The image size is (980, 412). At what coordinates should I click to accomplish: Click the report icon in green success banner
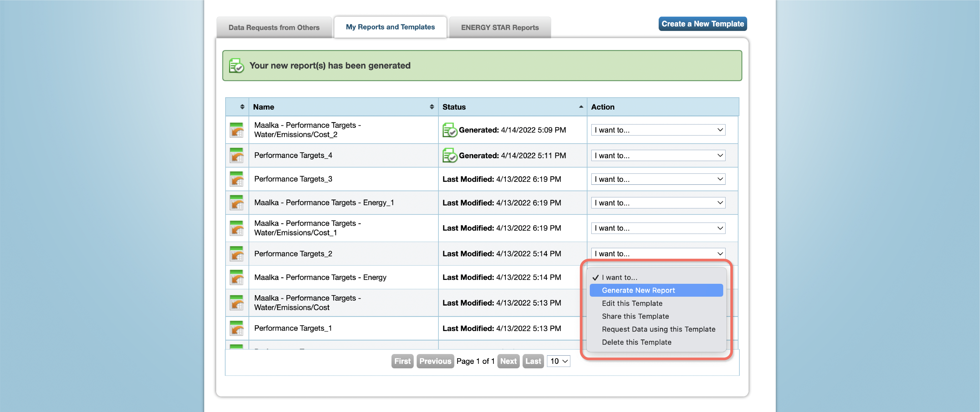point(236,65)
